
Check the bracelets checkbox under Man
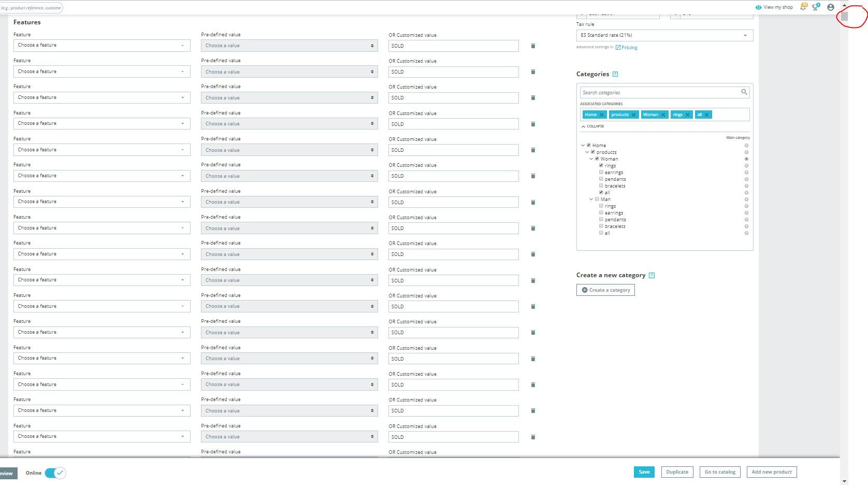[601, 226]
